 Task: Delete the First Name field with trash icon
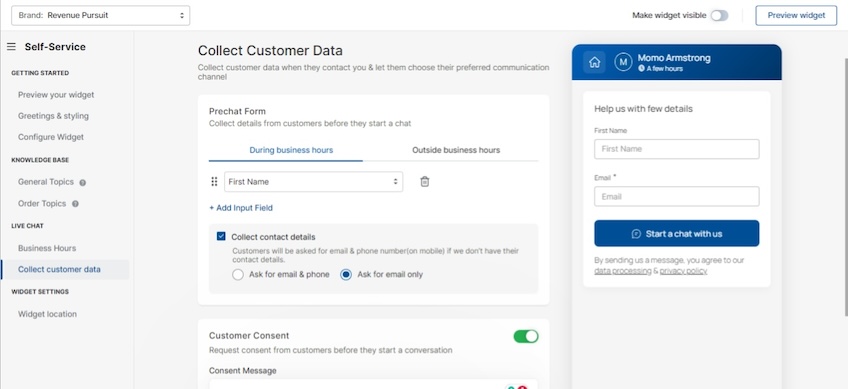coord(425,182)
